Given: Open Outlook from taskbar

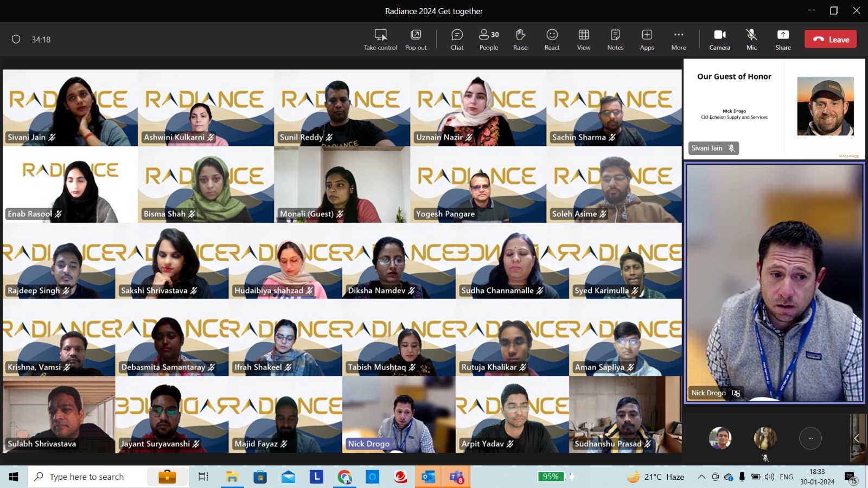Looking at the screenshot, I should (x=428, y=477).
